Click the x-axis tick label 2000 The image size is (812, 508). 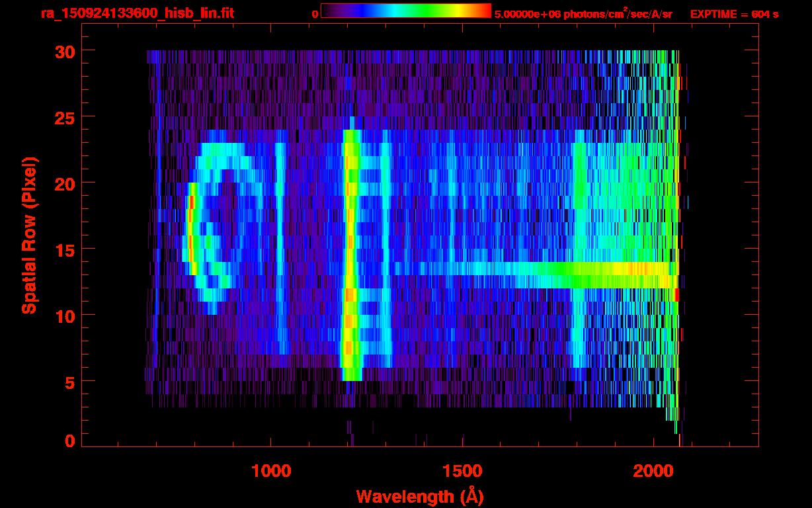[x=652, y=471]
